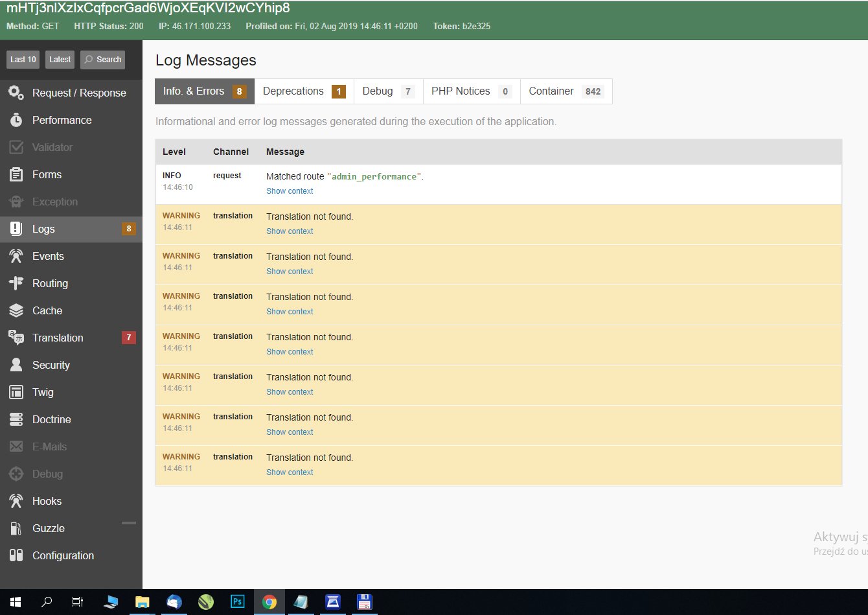The height and width of the screenshot is (615, 868).
Task: Show context of third translation warning
Action: 290,312
